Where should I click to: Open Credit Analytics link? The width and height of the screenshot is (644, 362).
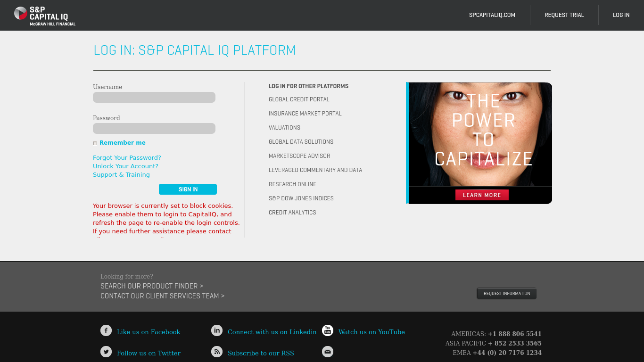pyautogui.click(x=292, y=213)
